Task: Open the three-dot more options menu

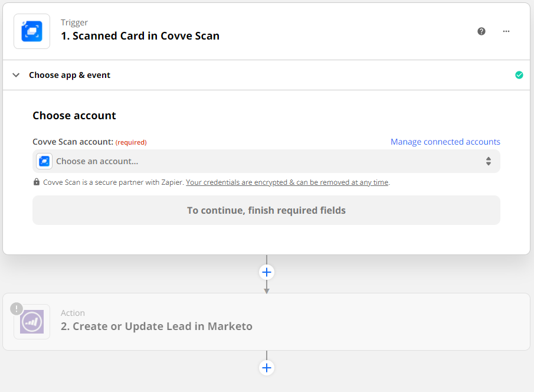Action: point(506,31)
